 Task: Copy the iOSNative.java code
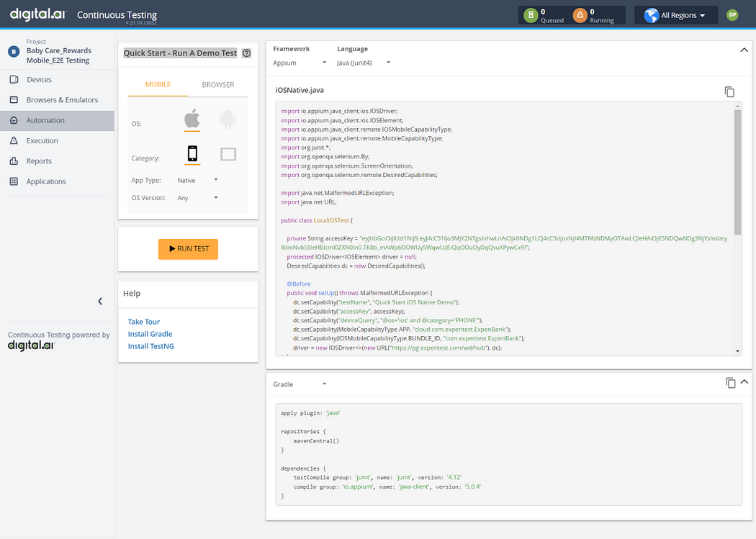(729, 91)
